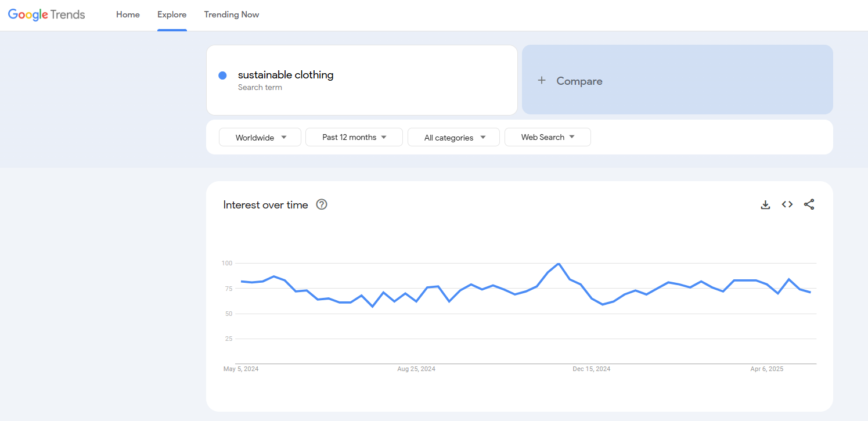
Task: Open the Interest over time help icon
Action: click(x=322, y=204)
